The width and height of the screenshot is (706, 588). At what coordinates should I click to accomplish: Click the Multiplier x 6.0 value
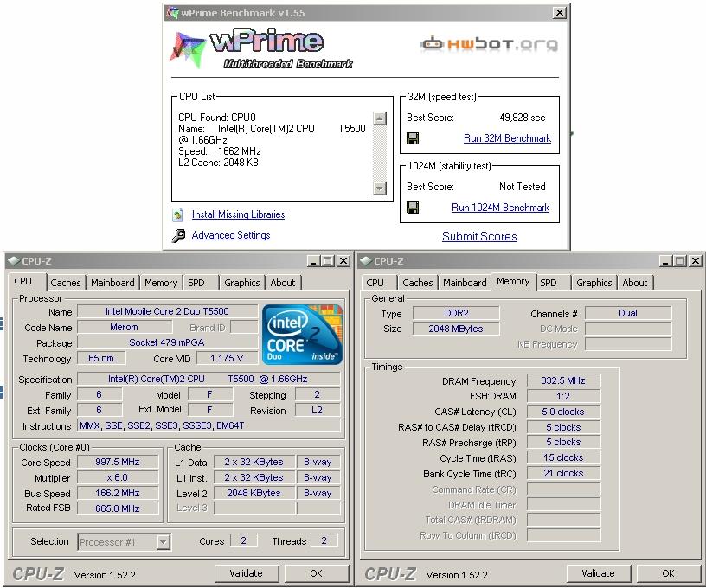pyautogui.click(x=118, y=477)
